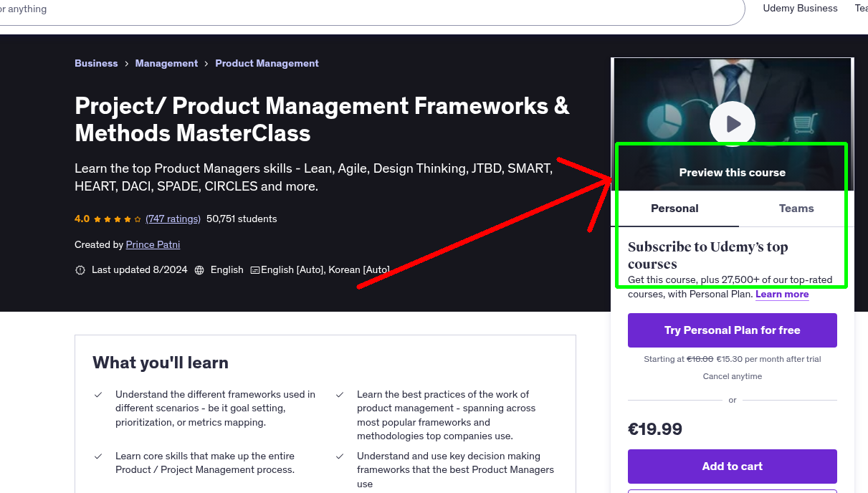868x493 pixels.
Task: Navigate to the Business breadcrumb
Action: pyautogui.click(x=96, y=63)
